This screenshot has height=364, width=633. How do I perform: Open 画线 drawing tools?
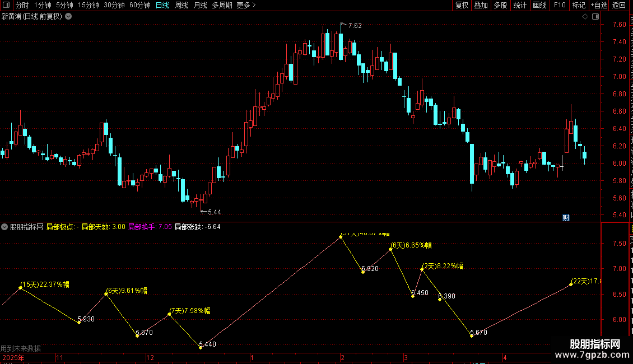[540, 5]
